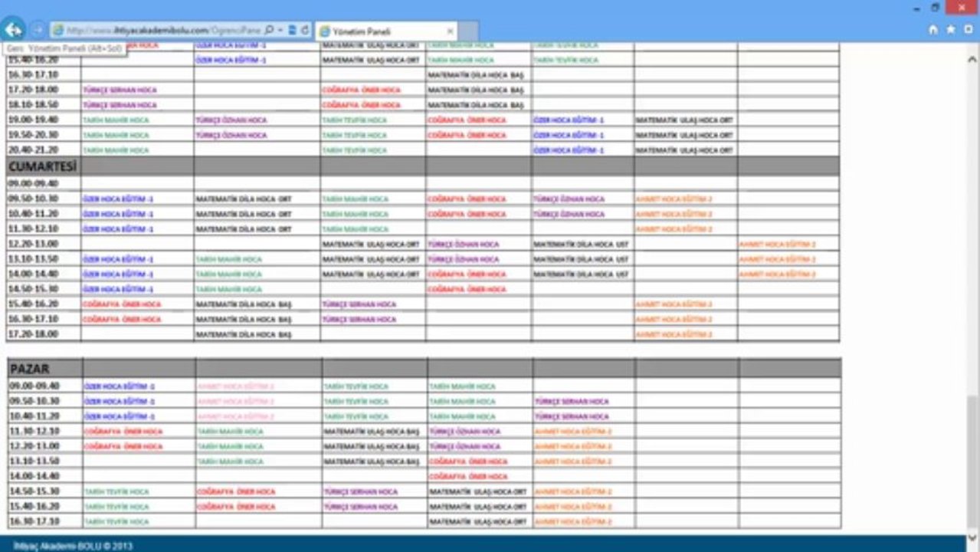Click the Internet Explorer page icon in address bar
The height and width of the screenshot is (552, 980).
[57, 31]
